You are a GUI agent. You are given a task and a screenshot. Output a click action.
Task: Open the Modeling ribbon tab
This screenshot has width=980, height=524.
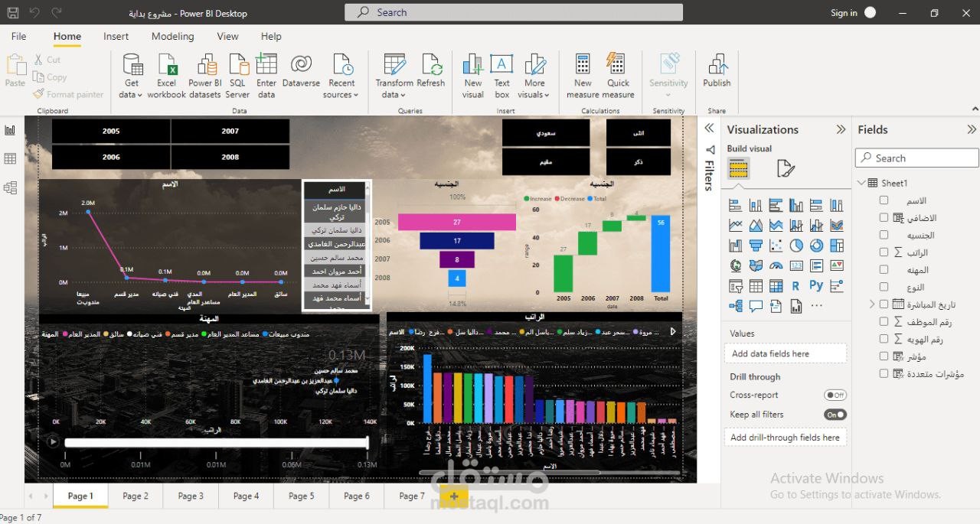pos(172,36)
